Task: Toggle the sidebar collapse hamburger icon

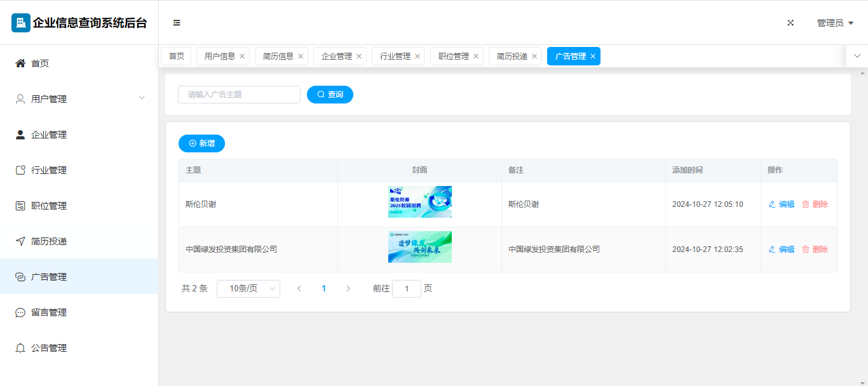Action: tap(177, 23)
